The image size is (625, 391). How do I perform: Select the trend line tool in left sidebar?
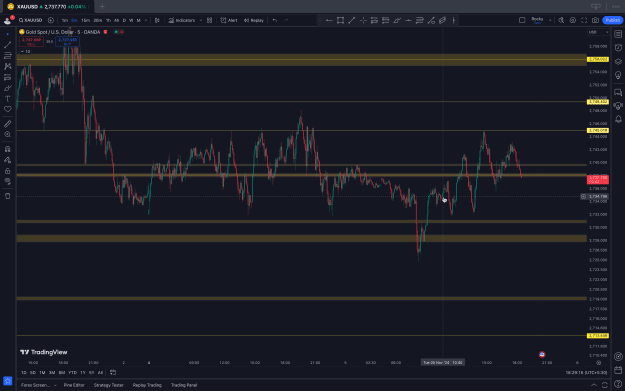pyautogui.click(x=8, y=45)
